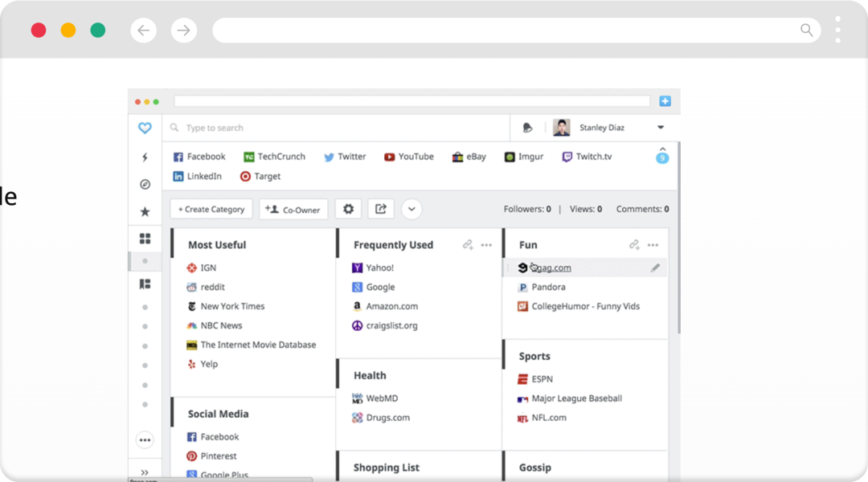Open Pinterest in Social Media category

(x=212, y=456)
